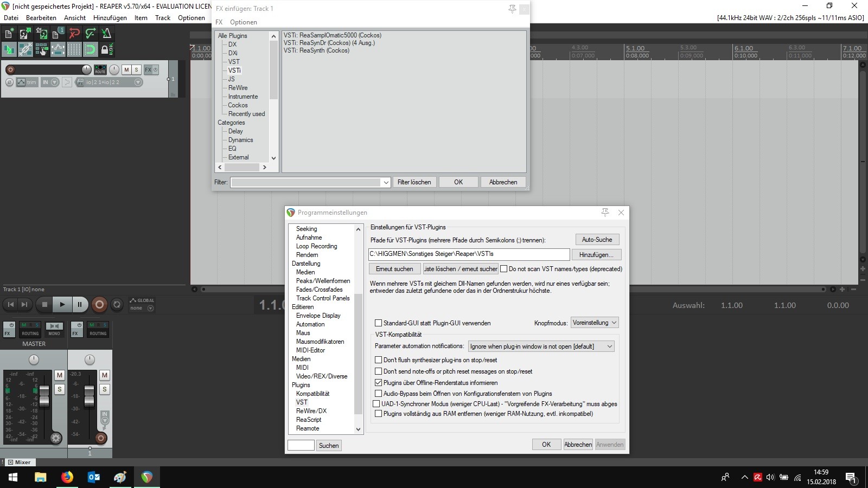The height and width of the screenshot is (488, 868).
Task: Open the Hinzufügen menu in menu bar
Action: [110, 17]
